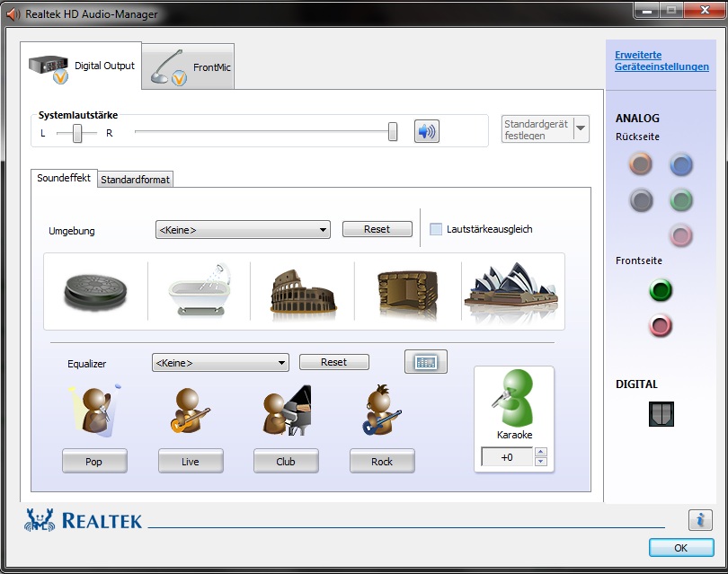Select the bathtub environment effect
Screen dimensions: 728x574
(x=200, y=290)
